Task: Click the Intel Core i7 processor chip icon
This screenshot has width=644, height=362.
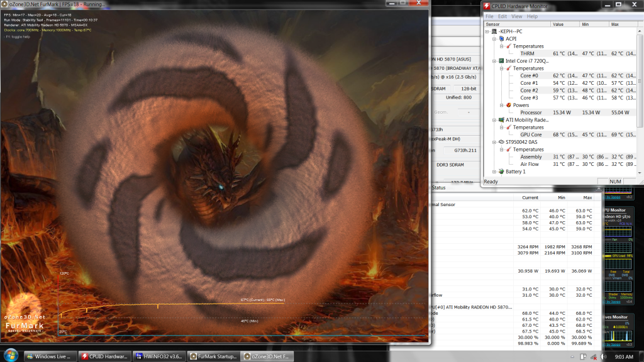Action: pos(501,61)
